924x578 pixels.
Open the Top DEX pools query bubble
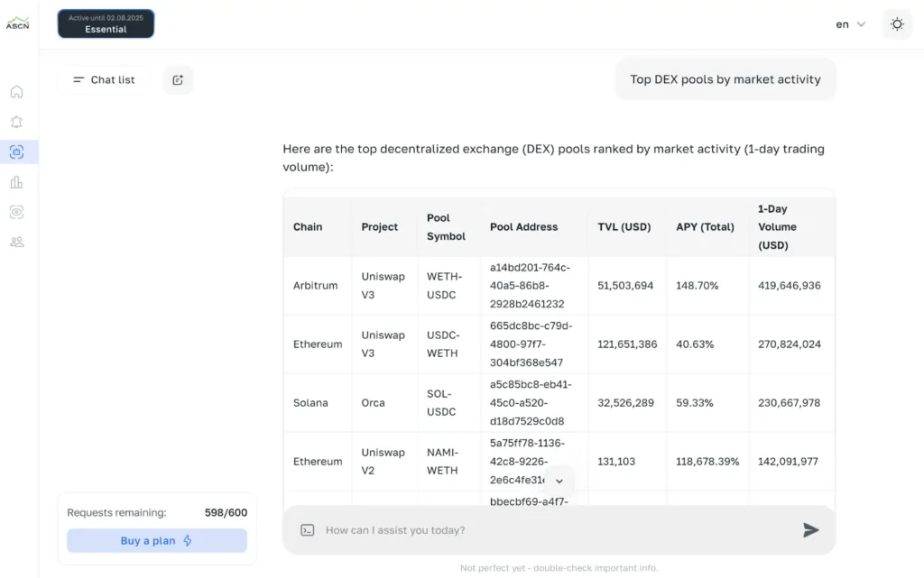coord(725,79)
